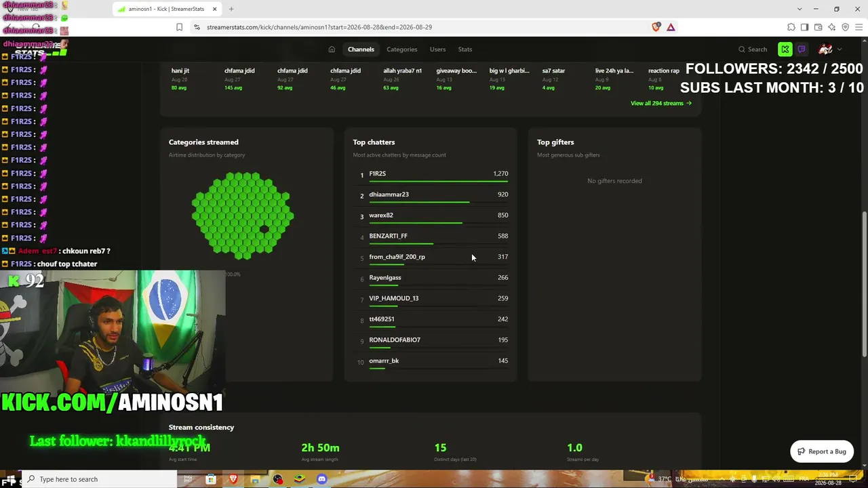868x488 pixels.
Task: View site information icon beside the URL
Action: click(197, 27)
